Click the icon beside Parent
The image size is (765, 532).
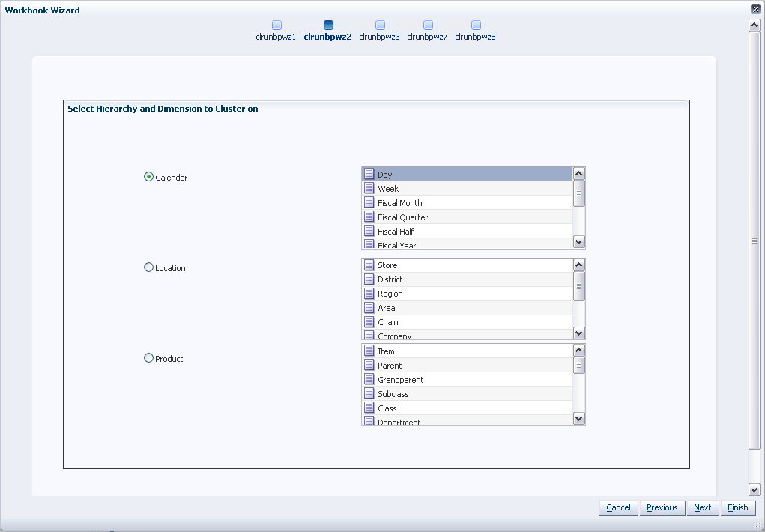pyautogui.click(x=369, y=365)
